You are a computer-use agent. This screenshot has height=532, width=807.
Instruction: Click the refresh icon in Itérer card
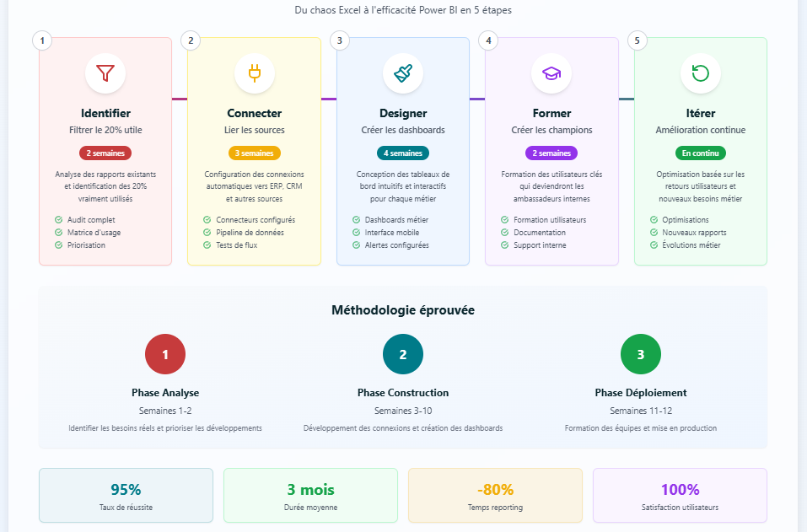(x=700, y=73)
